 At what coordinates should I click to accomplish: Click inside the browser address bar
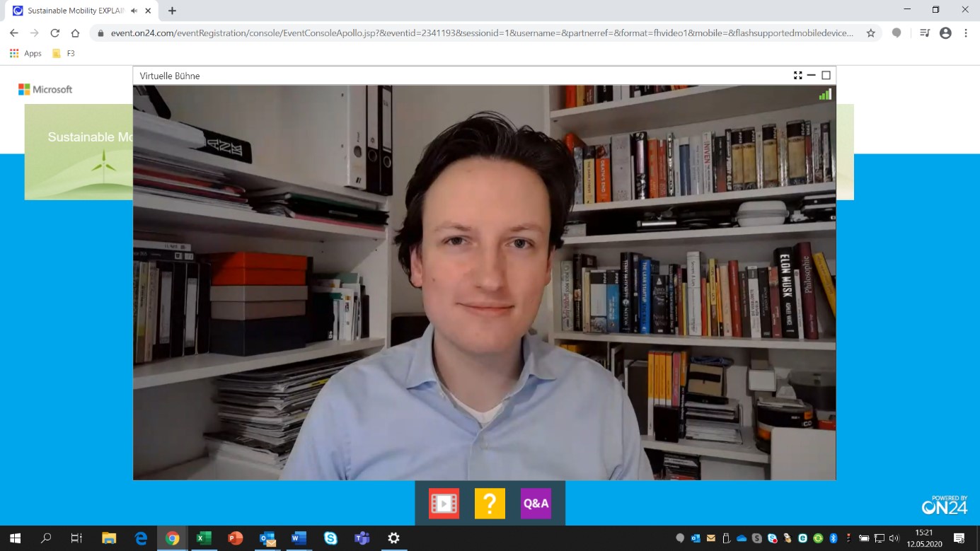[x=425, y=33]
